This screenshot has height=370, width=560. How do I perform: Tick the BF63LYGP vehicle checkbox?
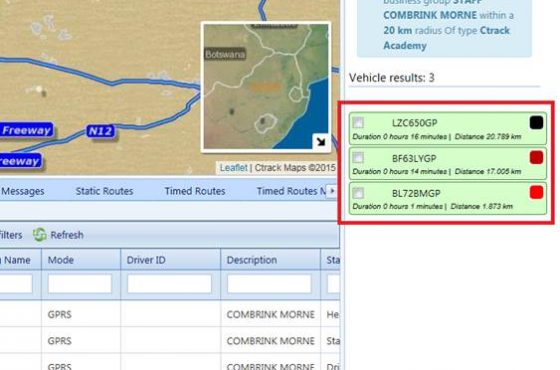[358, 158]
